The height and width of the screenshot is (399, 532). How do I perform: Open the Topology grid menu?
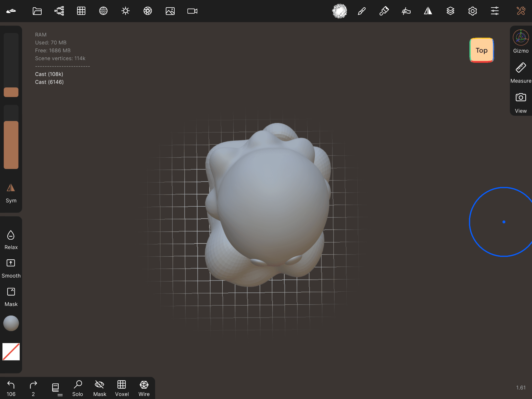(x=81, y=11)
